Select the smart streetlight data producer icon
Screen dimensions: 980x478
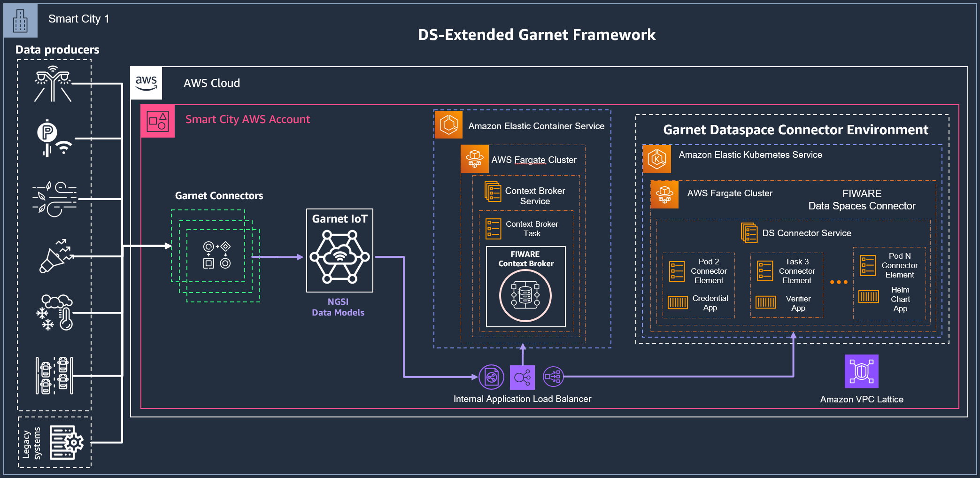53,84
